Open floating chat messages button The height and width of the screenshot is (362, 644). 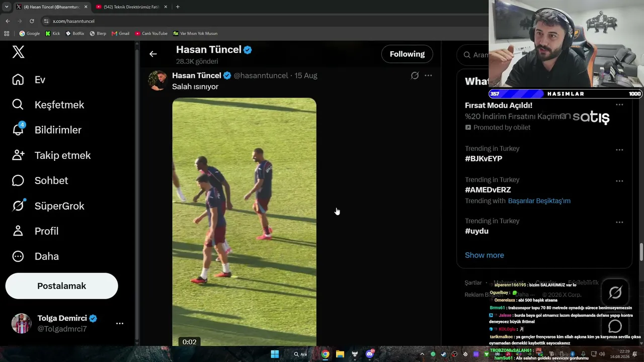(615, 327)
